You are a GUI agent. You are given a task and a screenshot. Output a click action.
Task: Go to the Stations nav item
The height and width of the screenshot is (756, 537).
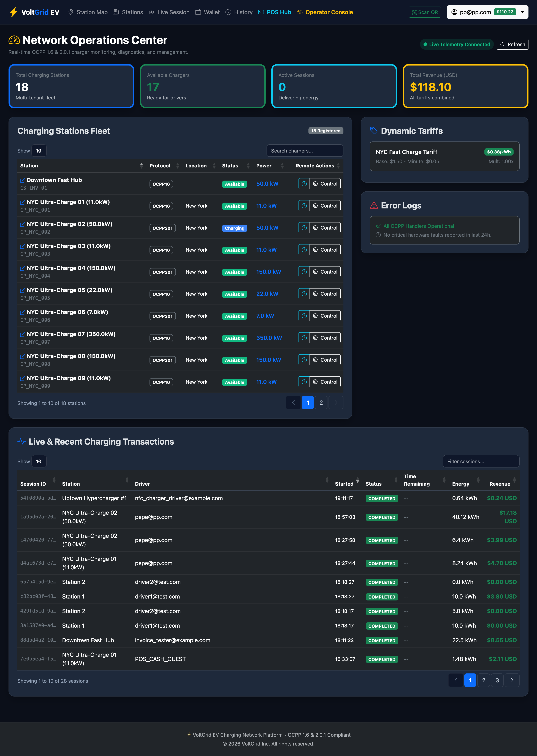tap(128, 12)
